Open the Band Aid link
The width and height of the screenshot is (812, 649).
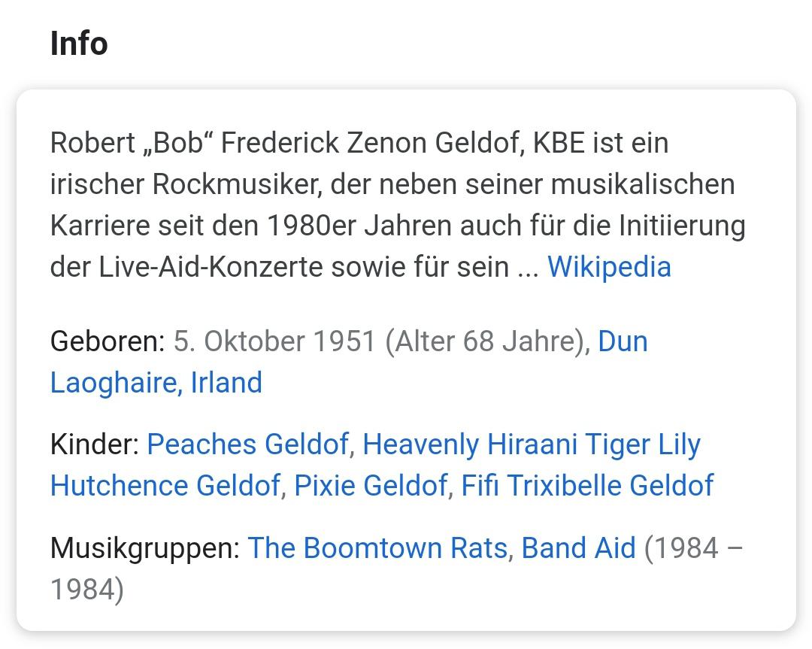[578, 548]
